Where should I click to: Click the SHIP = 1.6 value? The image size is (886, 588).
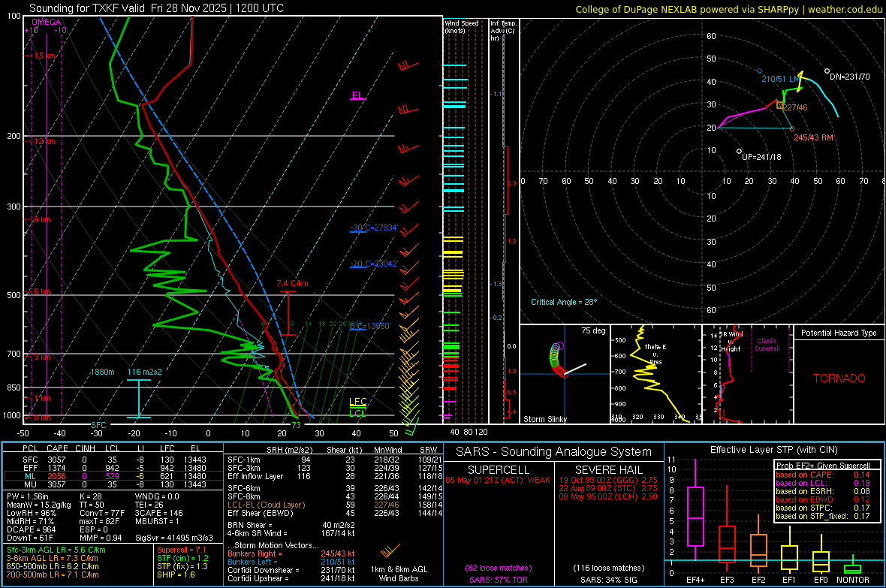coord(176,574)
